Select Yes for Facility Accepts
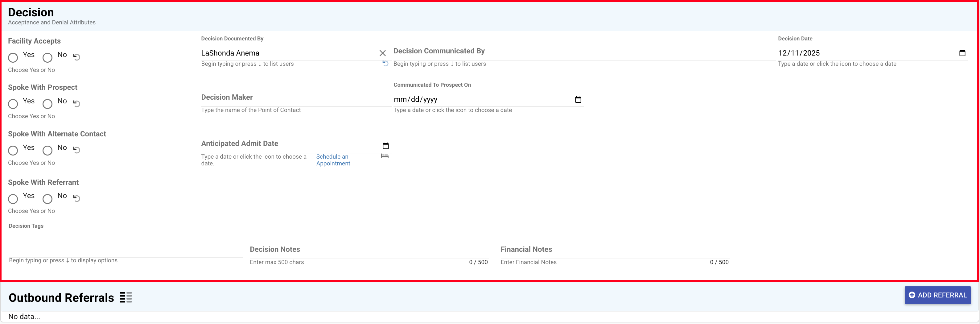Screen dimensions: 980x324 pyautogui.click(x=13, y=57)
